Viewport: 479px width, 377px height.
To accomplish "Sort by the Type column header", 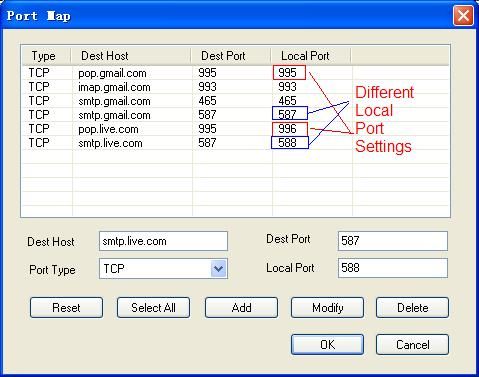I will click(x=47, y=56).
